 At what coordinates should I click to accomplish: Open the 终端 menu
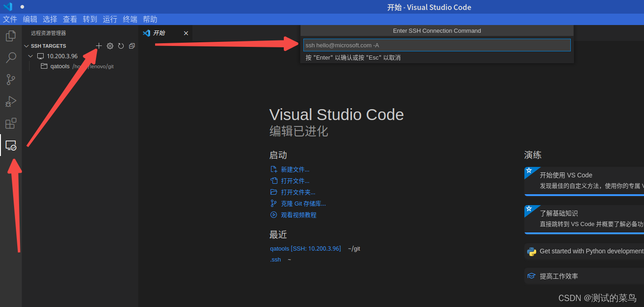point(130,19)
